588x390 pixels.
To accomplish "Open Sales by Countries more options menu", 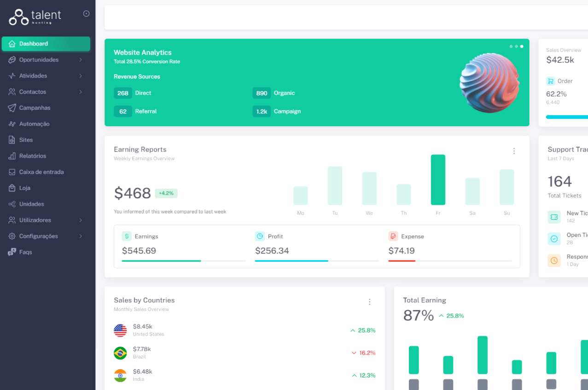I will click(x=369, y=302).
